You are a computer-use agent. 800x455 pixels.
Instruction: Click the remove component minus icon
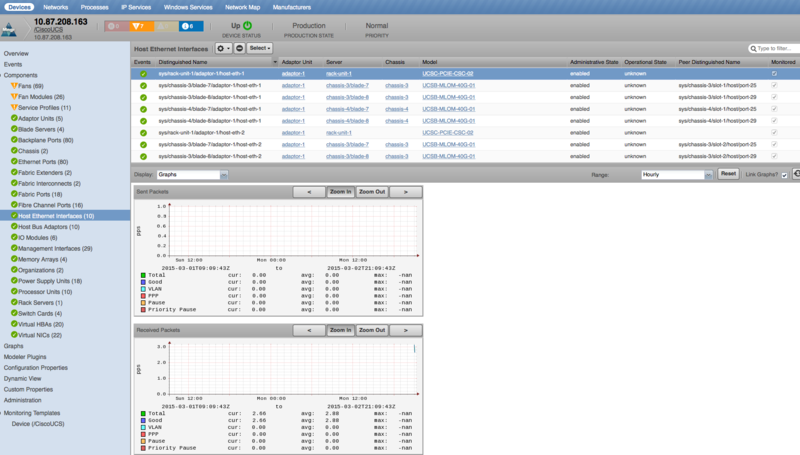click(239, 48)
